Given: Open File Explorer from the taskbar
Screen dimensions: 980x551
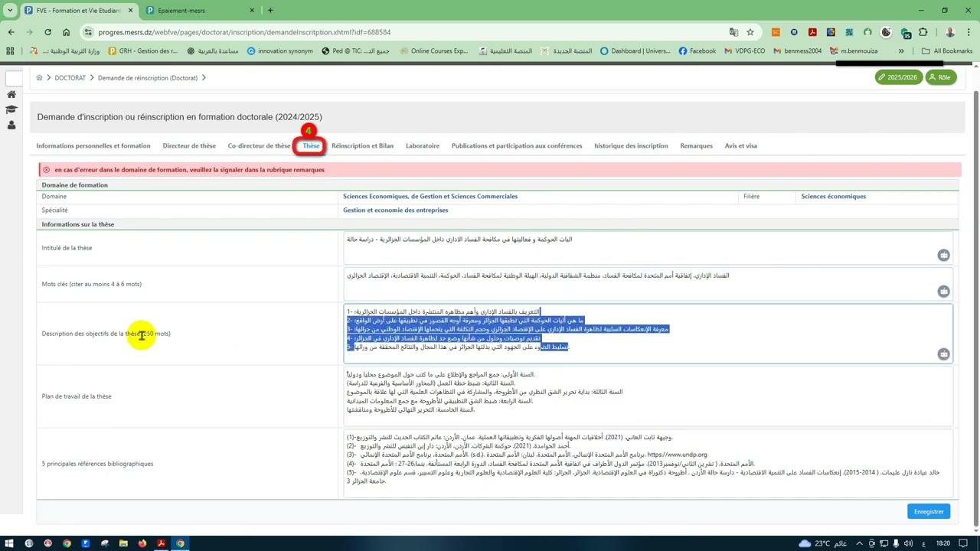Looking at the screenshot, I should point(123,543).
